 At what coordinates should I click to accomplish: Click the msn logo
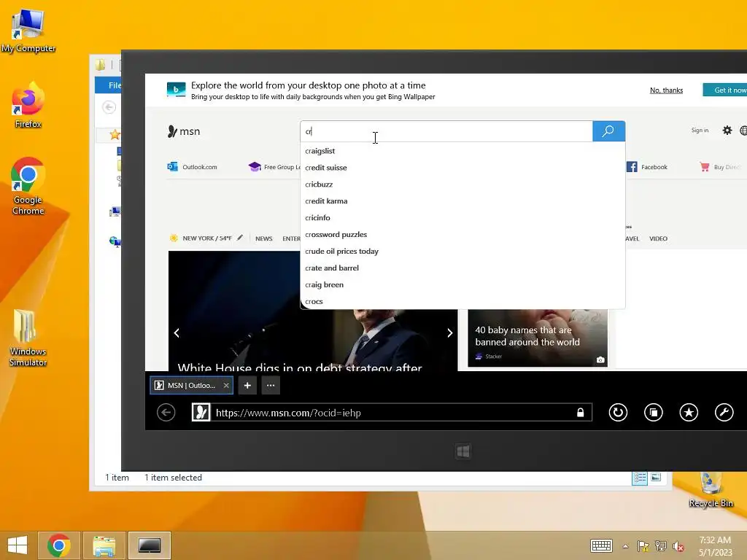[184, 131]
